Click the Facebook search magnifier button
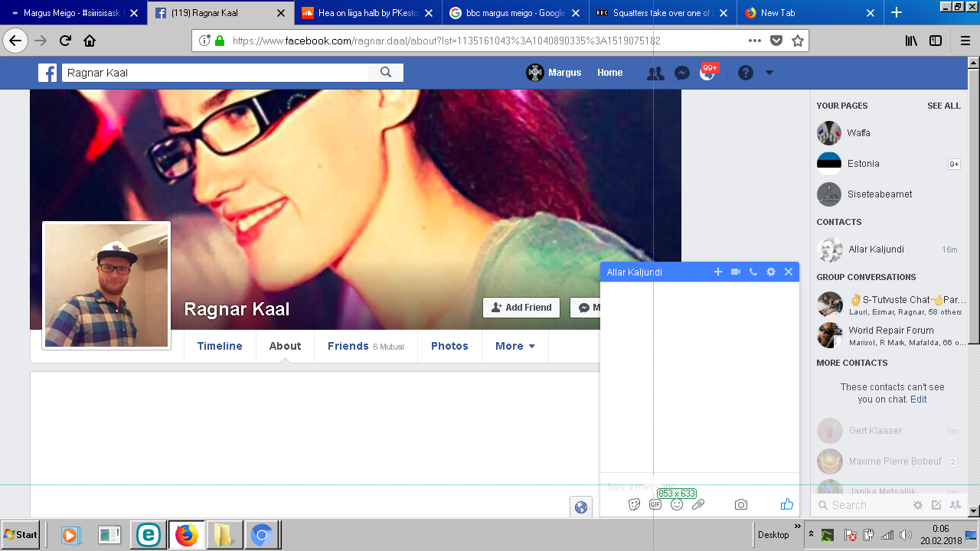The width and height of the screenshot is (980, 551). click(386, 73)
